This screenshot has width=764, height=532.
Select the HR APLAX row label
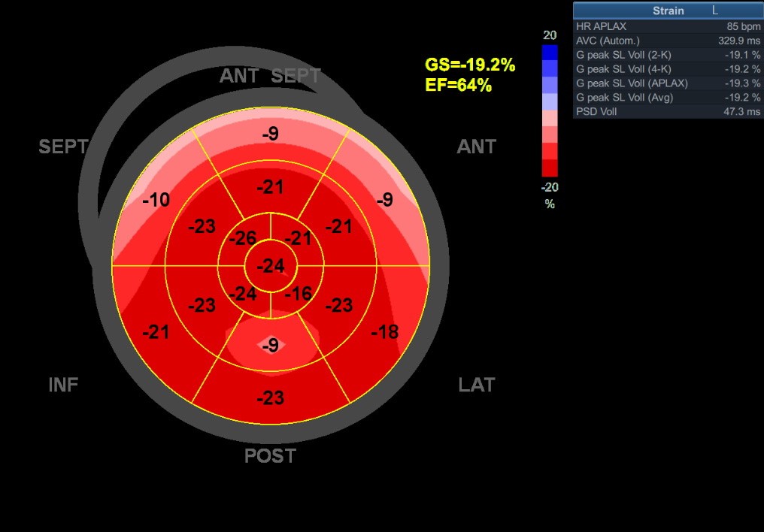pyautogui.click(x=601, y=26)
